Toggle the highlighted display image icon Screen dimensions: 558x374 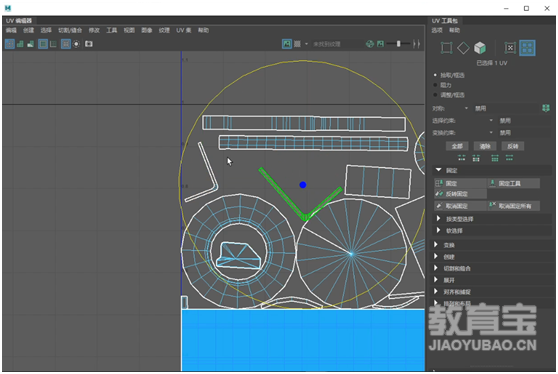(287, 44)
